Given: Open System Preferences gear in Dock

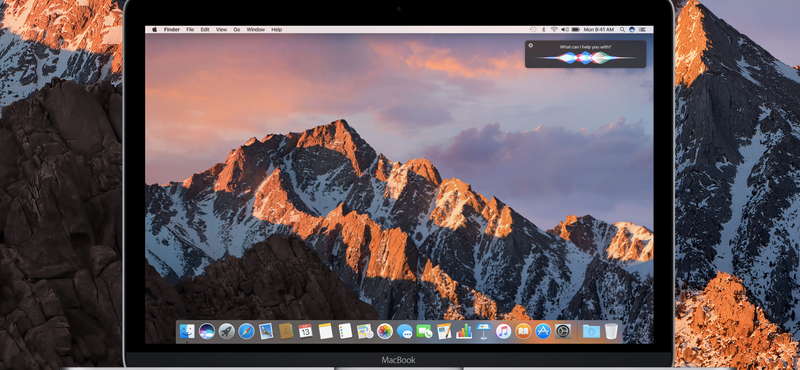Looking at the screenshot, I should [x=563, y=331].
